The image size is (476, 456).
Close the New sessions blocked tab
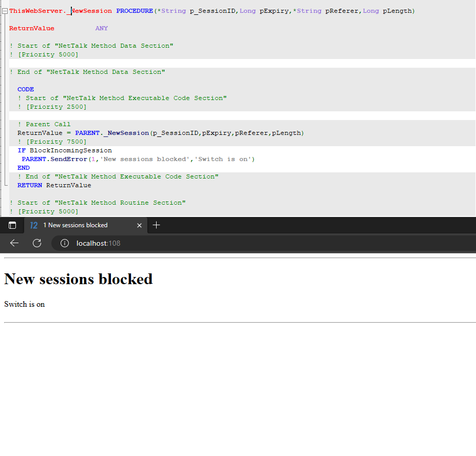pyautogui.click(x=139, y=225)
